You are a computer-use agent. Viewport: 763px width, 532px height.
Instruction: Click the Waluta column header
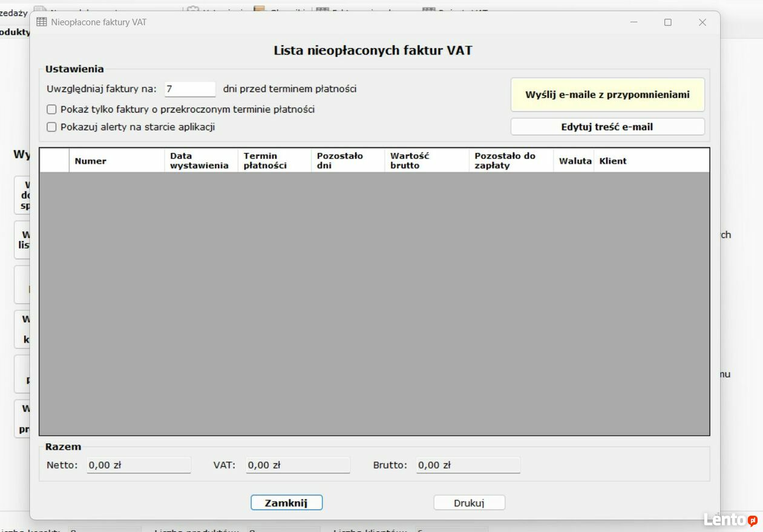coord(574,161)
